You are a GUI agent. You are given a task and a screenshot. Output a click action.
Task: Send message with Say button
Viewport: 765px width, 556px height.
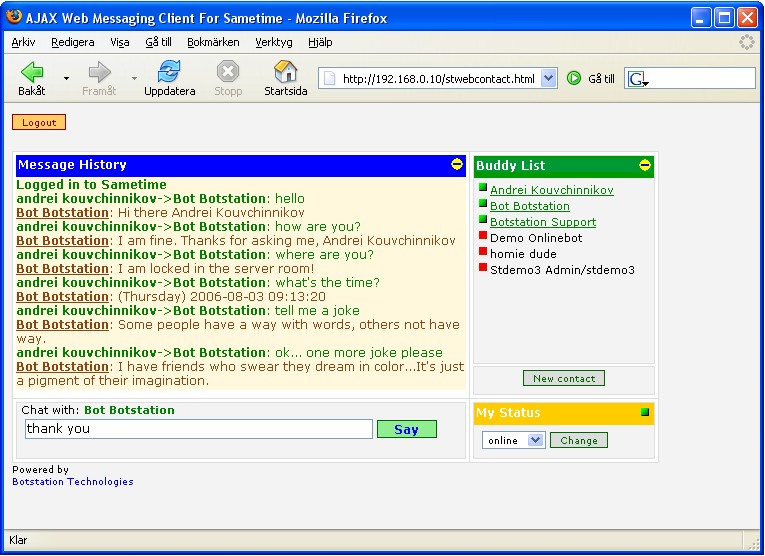(x=407, y=429)
